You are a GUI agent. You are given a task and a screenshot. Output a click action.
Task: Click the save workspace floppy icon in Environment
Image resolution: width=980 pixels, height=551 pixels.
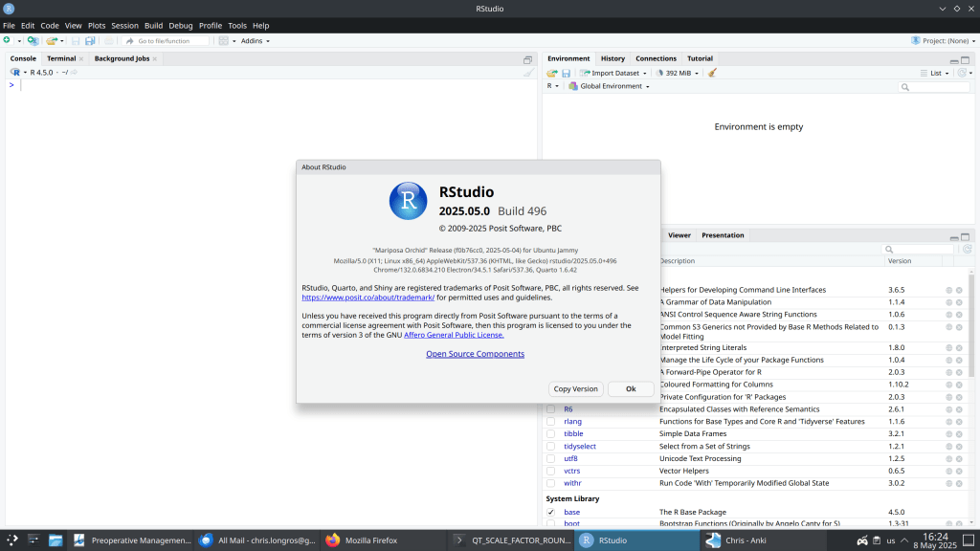(x=566, y=73)
